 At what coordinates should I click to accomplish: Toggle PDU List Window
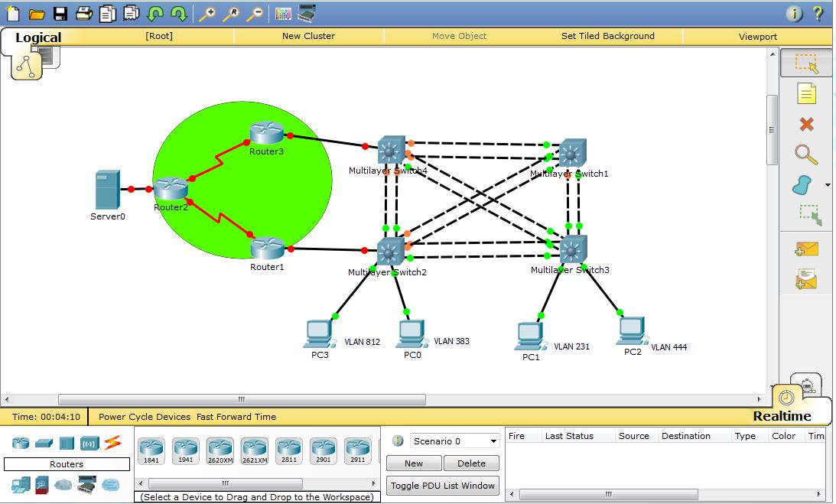tap(443, 485)
